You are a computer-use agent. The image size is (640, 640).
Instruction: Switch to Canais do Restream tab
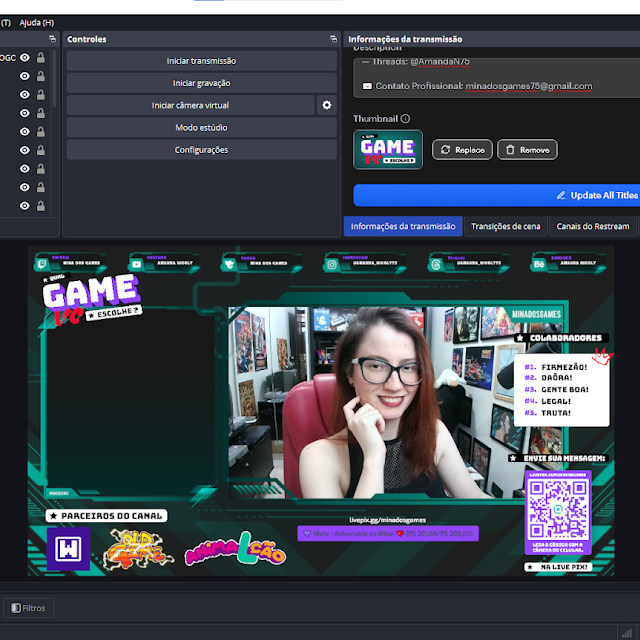593,226
